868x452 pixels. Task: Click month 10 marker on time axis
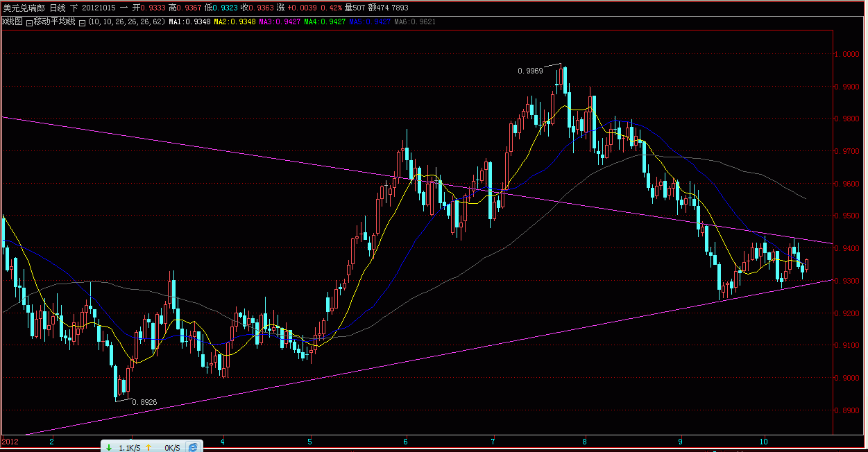tap(764, 441)
